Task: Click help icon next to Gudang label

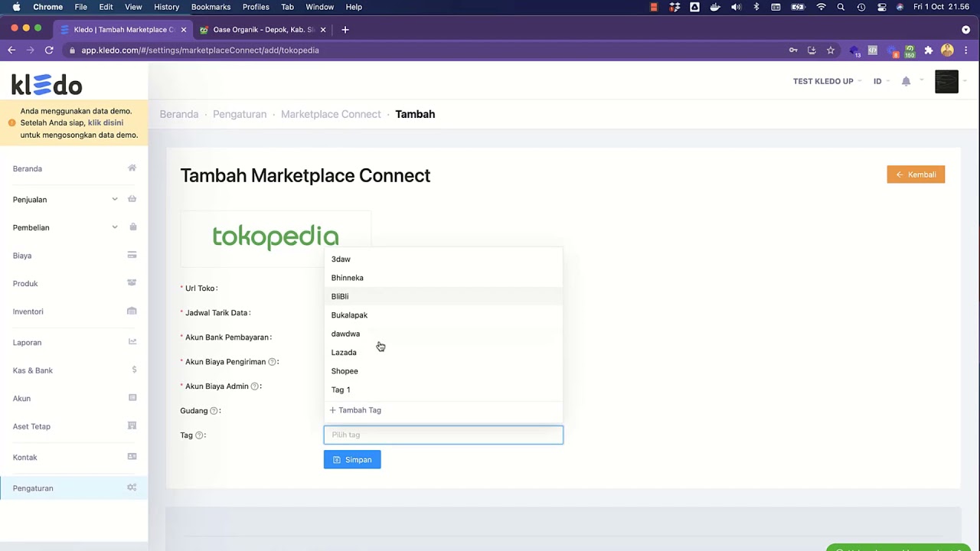Action: [214, 411]
